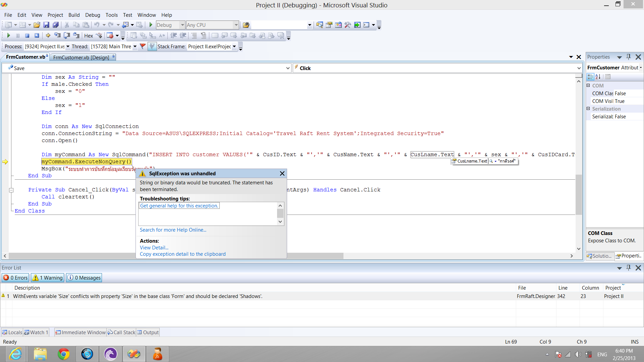644x362 pixels.
Task: Open BitTorrent from the Windows taskbar
Action: coord(110,354)
